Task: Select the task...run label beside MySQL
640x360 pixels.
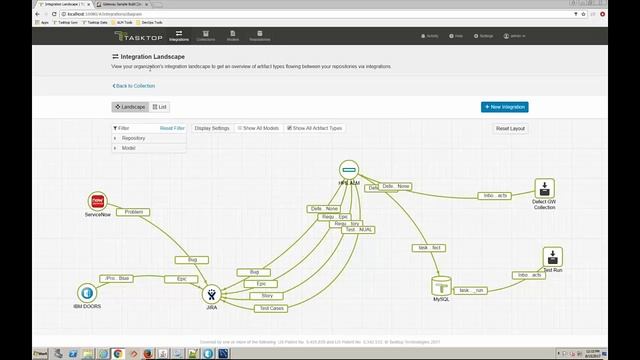Action: (471, 291)
